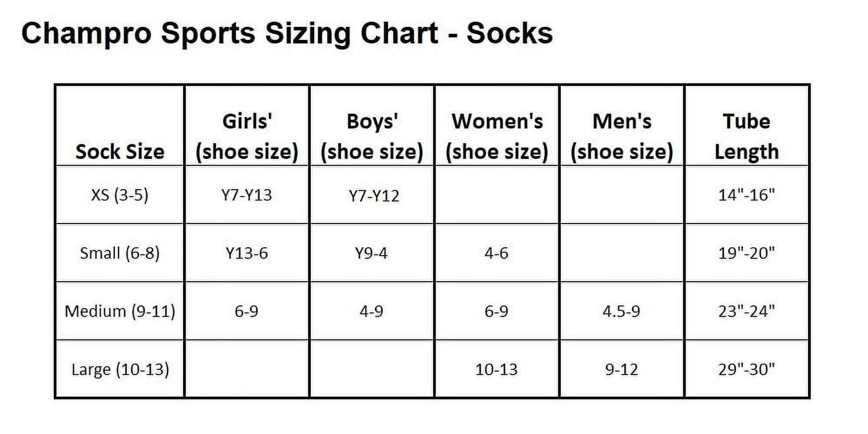
Task: Select the Tube Length column header
Action: [746, 137]
